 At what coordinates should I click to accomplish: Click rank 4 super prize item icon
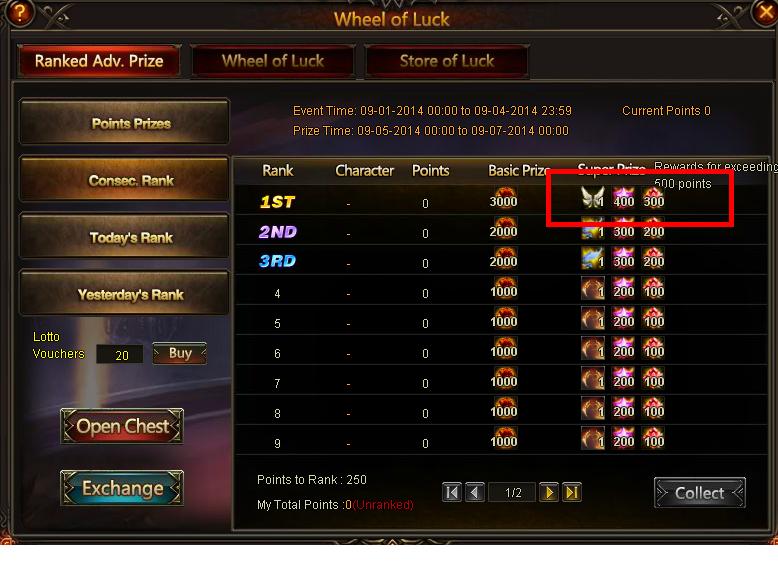[593, 288]
